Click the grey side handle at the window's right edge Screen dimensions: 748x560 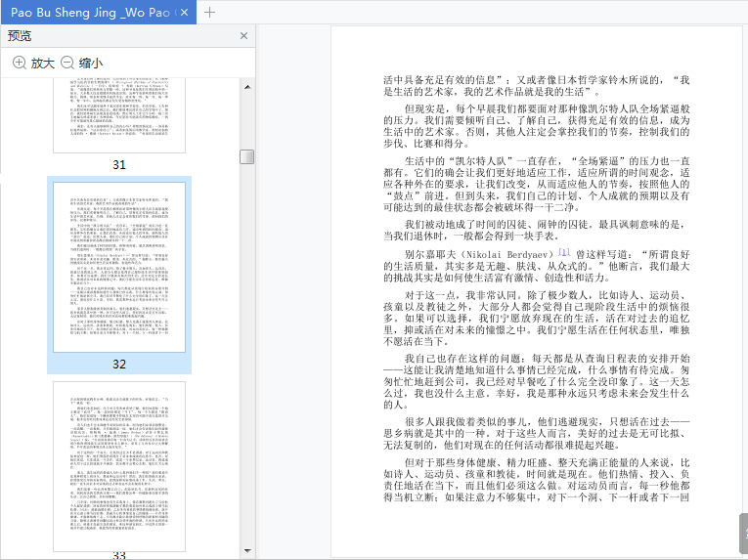pos(744,532)
